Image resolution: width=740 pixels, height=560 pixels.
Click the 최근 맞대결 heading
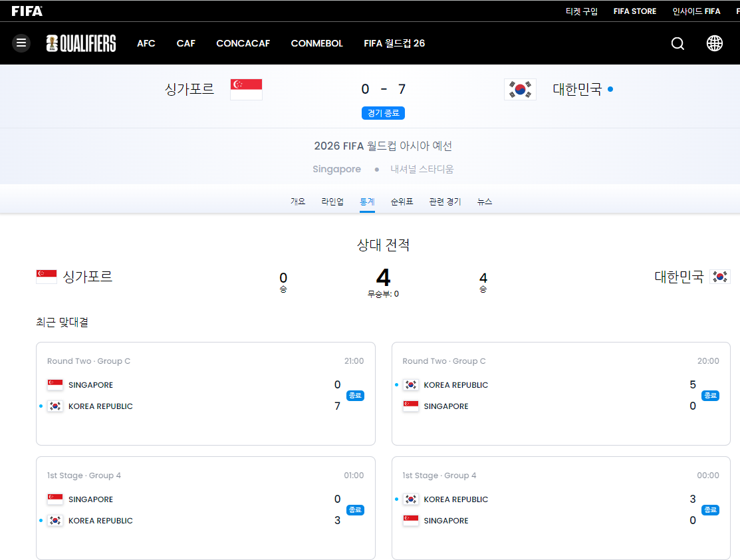click(x=62, y=322)
